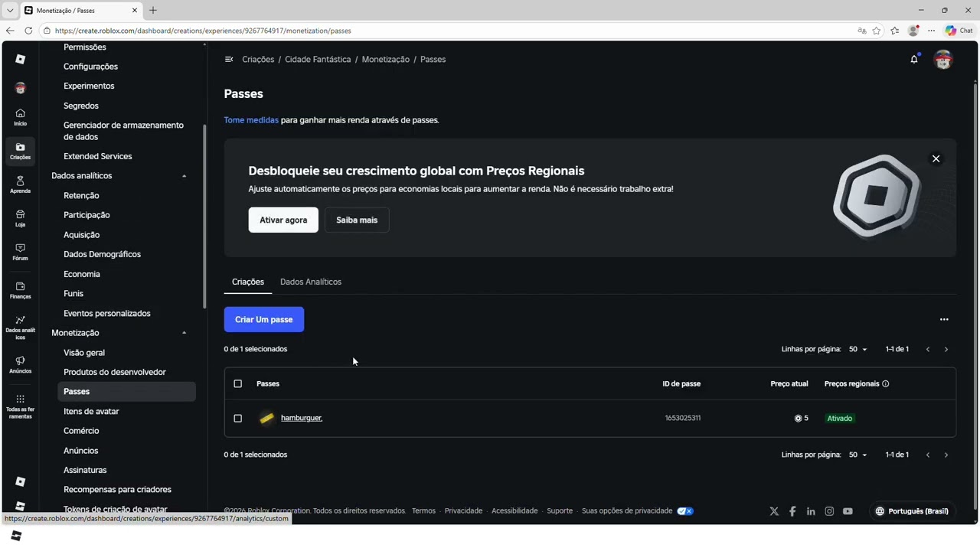Open the X (Twitter) footer icon
Screen dimensions: 980x551
(774, 511)
